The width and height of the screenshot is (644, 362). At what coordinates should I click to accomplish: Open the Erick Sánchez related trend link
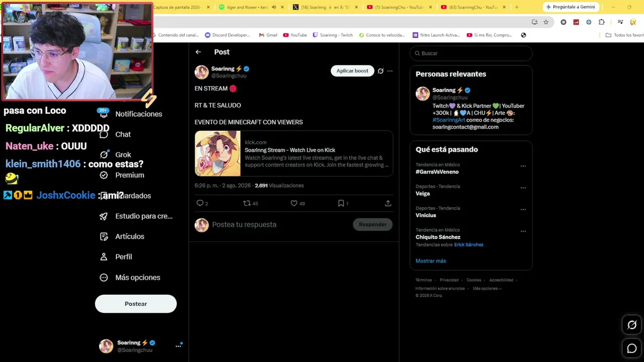469,245
